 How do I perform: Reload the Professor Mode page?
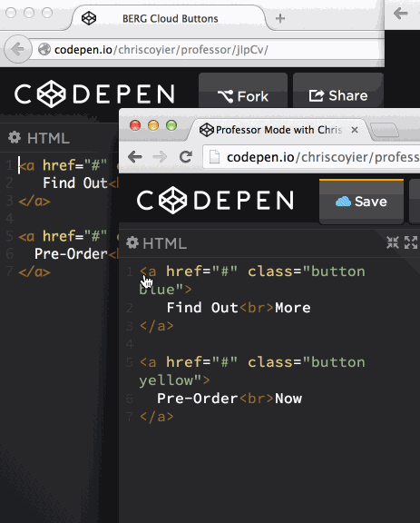click(x=186, y=156)
